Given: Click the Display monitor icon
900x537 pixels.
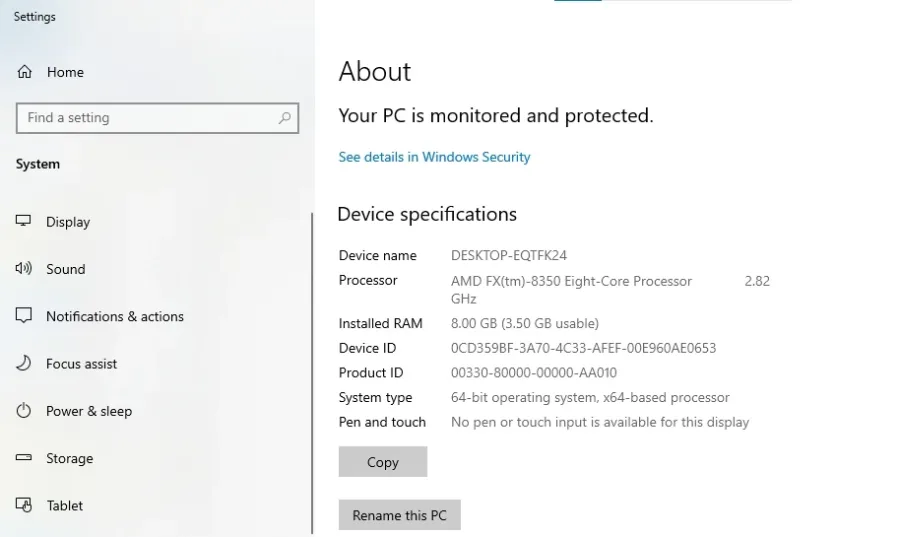Looking at the screenshot, I should [24, 221].
